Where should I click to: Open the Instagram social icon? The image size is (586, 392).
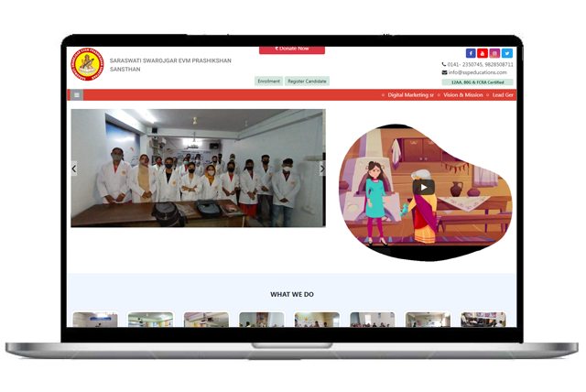click(x=494, y=53)
